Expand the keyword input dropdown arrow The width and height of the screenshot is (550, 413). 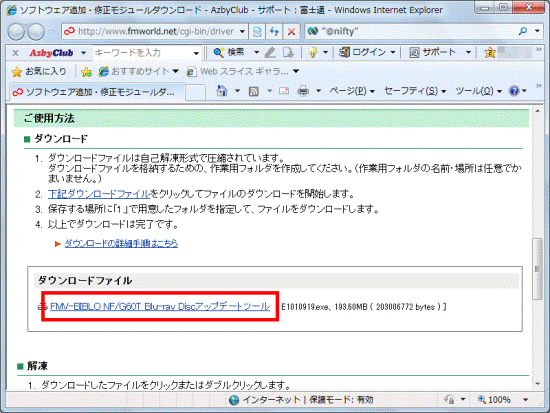pyautogui.click(x=196, y=53)
